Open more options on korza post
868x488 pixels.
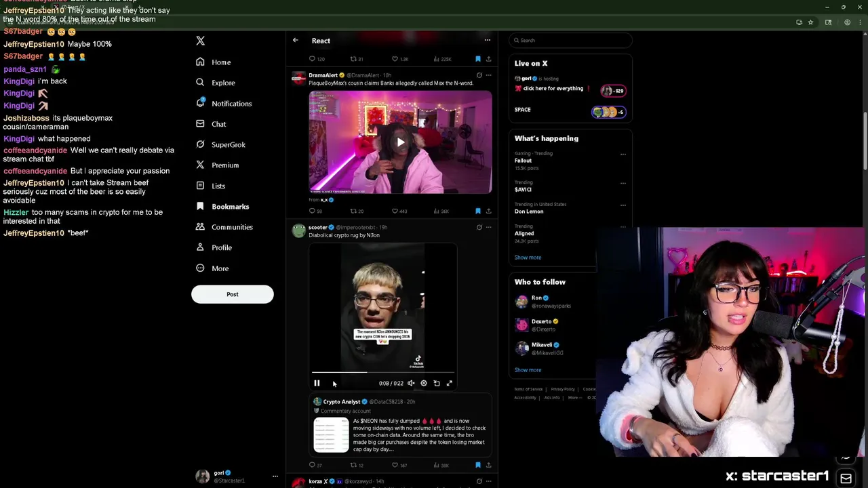[x=488, y=481]
